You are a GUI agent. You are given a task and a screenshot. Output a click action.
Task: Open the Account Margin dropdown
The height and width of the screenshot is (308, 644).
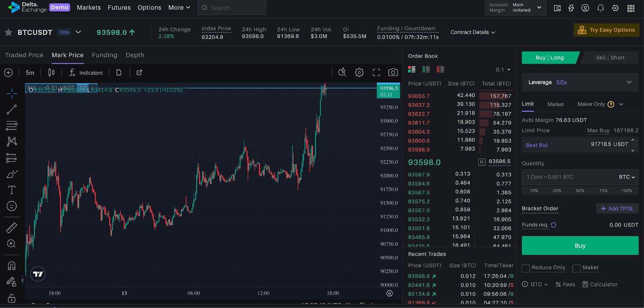(x=515, y=8)
